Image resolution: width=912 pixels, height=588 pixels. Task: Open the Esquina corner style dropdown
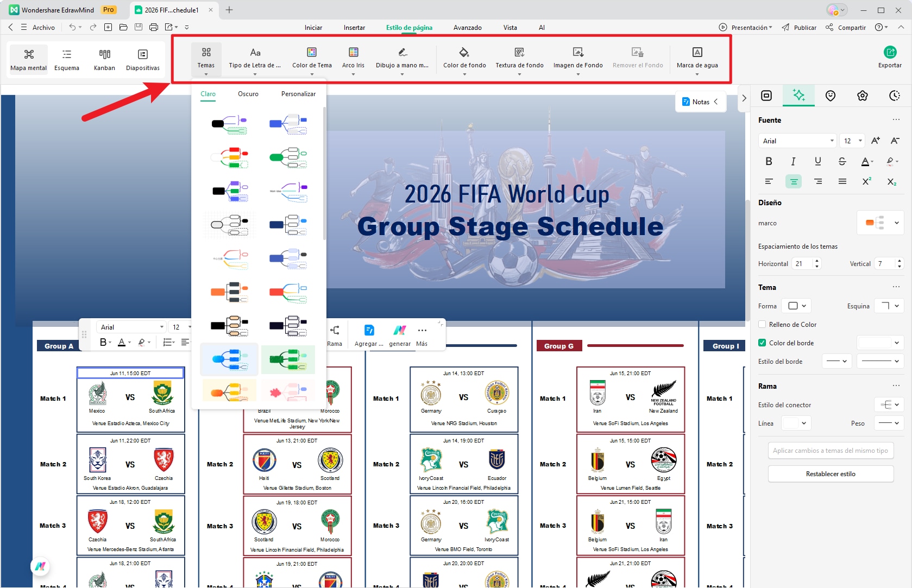(889, 306)
